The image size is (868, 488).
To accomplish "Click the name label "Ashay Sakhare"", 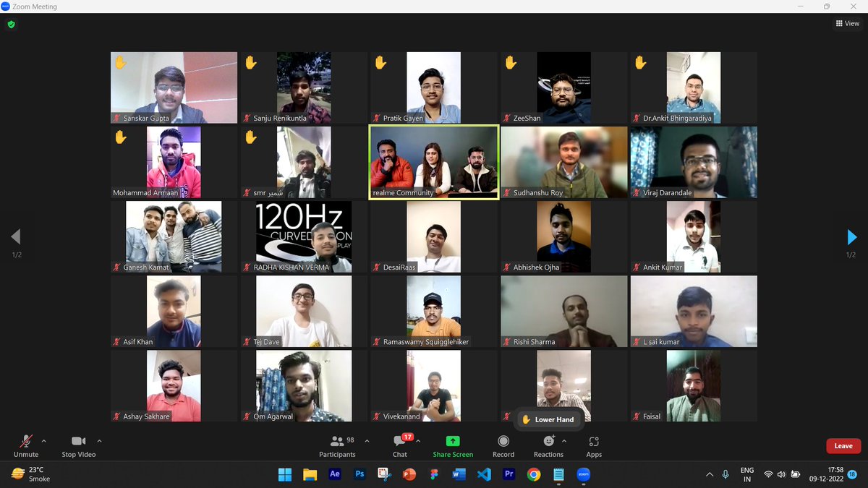I will point(148,416).
